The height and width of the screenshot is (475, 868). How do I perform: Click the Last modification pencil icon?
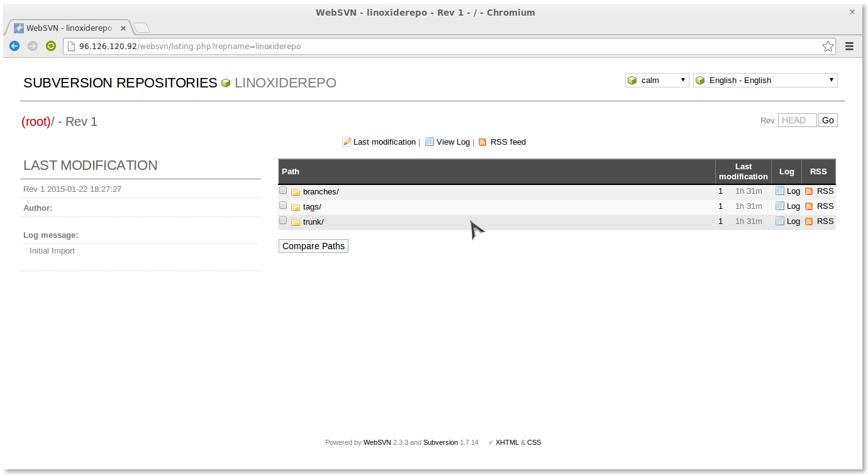point(347,142)
